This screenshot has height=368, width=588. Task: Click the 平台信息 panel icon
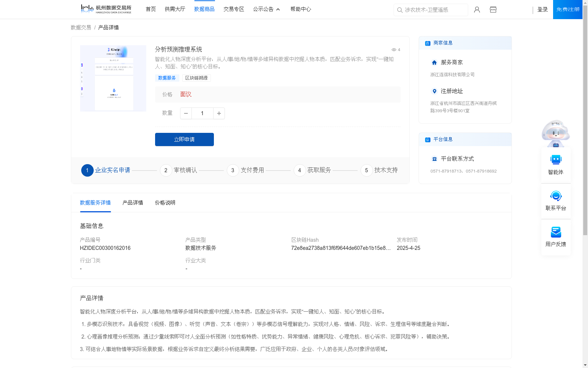(x=428, y=139)
